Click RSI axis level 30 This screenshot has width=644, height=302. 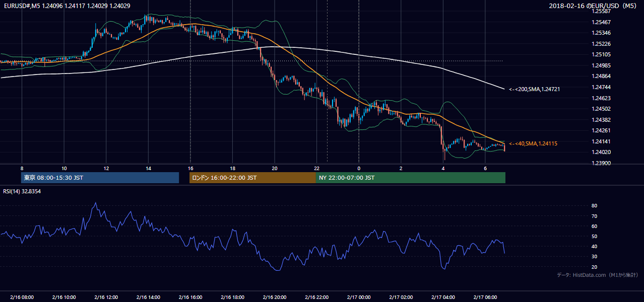[595, 257]
